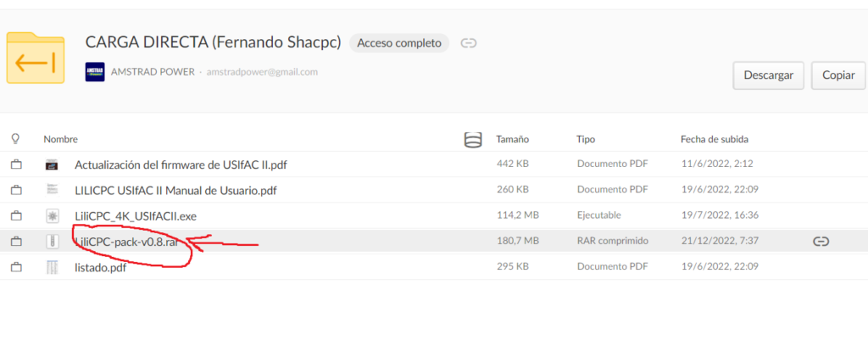This screenshot has width=868, height=357.
Task: Click the RAR archive icon for LiliCPC-pack
Action: click(52, 242)
